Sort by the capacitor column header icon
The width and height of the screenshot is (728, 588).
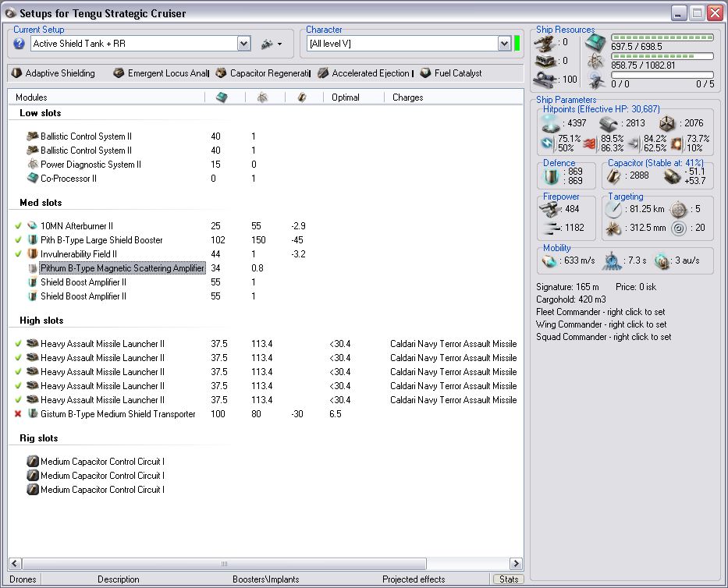[x=302, y=97]
